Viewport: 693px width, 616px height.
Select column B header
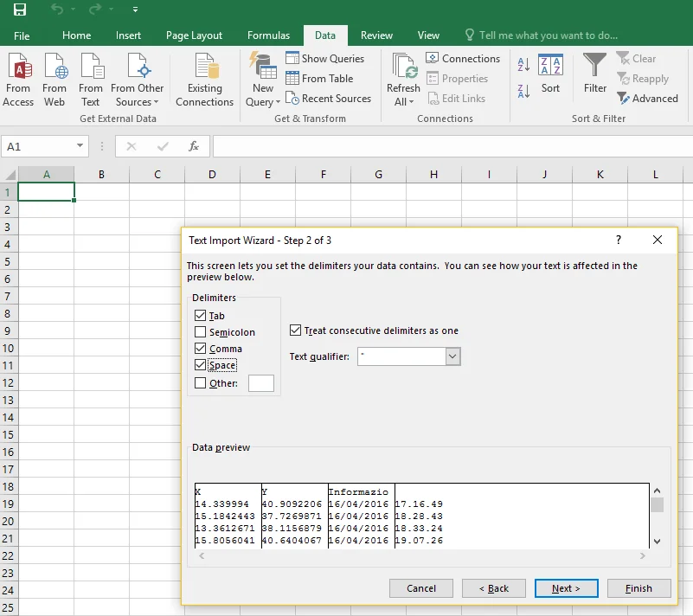[x=101, y=175]
